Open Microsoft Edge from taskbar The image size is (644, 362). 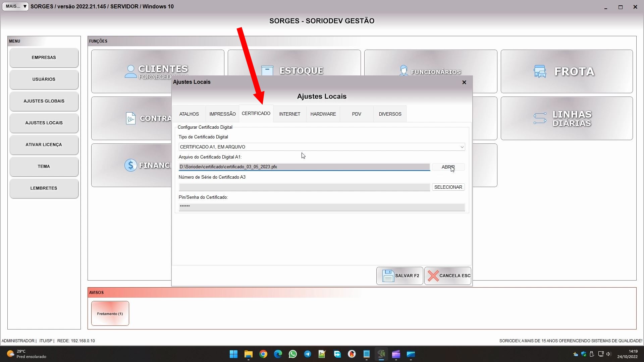(278, 354)
